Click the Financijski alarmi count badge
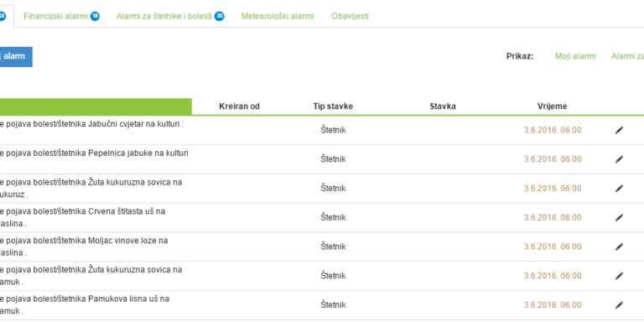This screenshot has height=322, width=644. pos(95,17)
